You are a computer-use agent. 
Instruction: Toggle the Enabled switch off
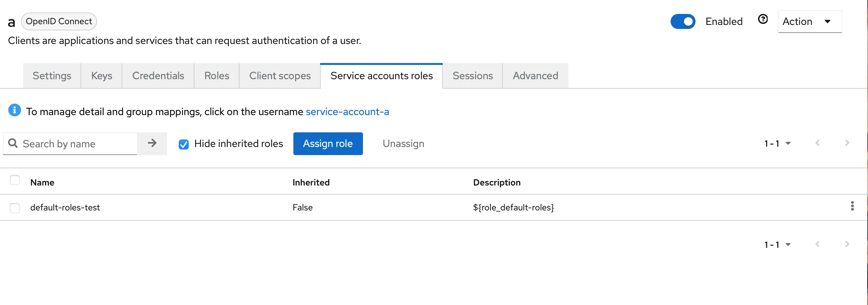pyautogui.click(x=683, y=22)
